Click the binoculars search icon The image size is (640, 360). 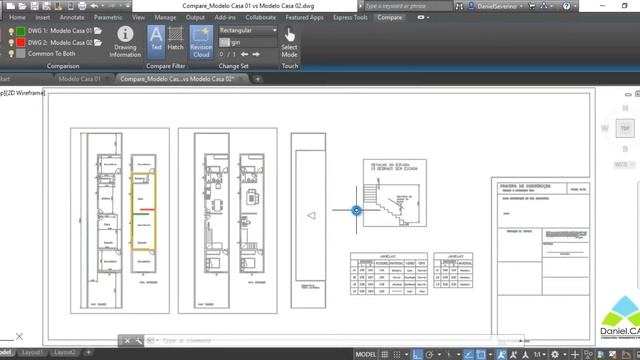pyautogui.click(x=460, y=6)
